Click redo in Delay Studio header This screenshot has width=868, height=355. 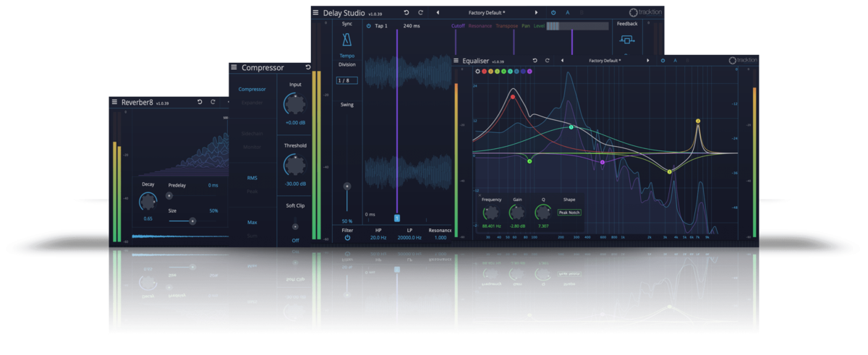pyautogui.click(x=420, y=12)
